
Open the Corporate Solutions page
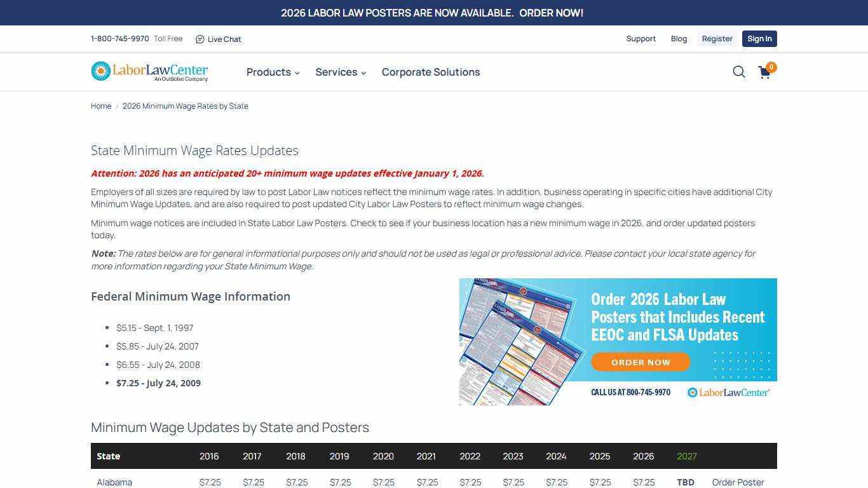coord(431,72)
